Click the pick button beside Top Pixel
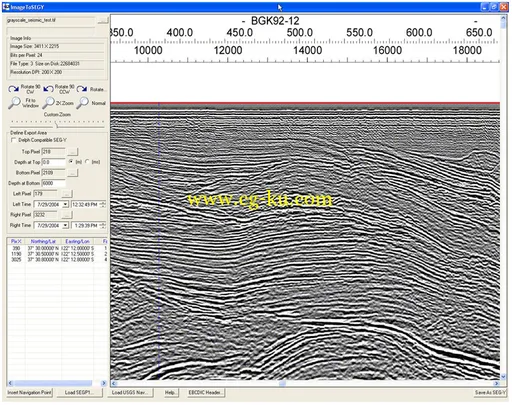The width and height of the screenshot is (512, 405). (73, 152)
